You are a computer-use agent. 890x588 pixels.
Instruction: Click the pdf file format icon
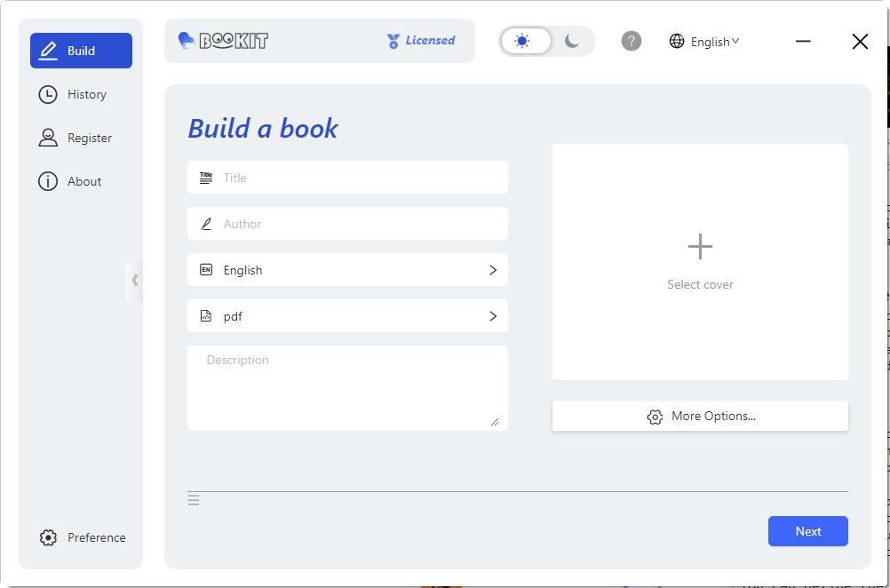(x=206, y=316)
